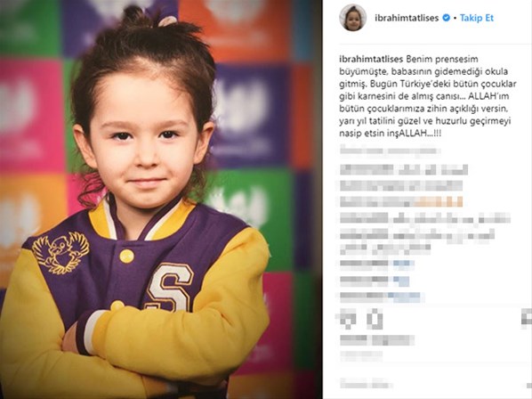Click pixelated bookmark icon at far right

[x=527, y=319]
